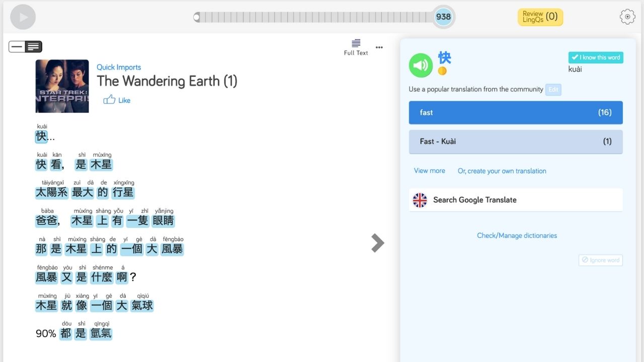Expand View more translations
This screenshot has width=644, height=362.
pyautogui.click(x=429, y=171)
